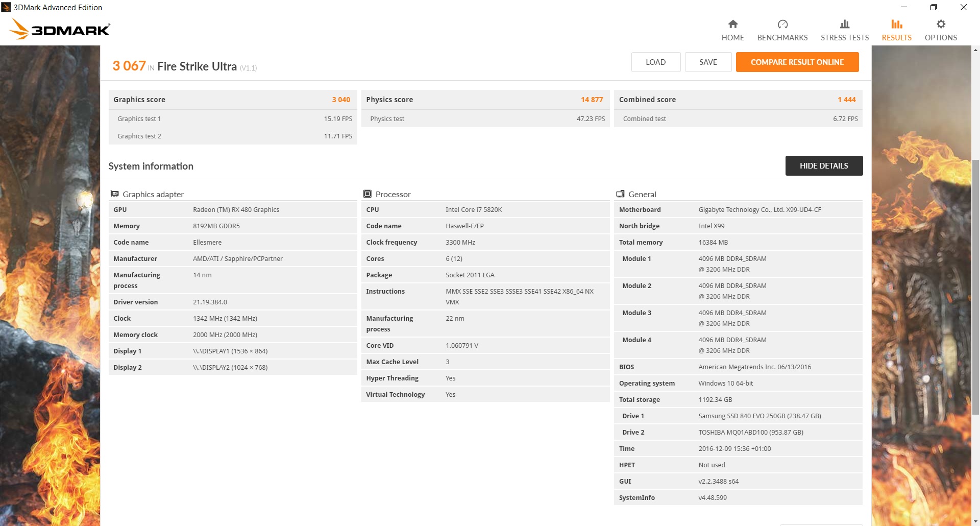The width and height of the screenshot is (980, 526).
Task: Click the code name Haswell-E/EP
Action: tap(464, 226)
